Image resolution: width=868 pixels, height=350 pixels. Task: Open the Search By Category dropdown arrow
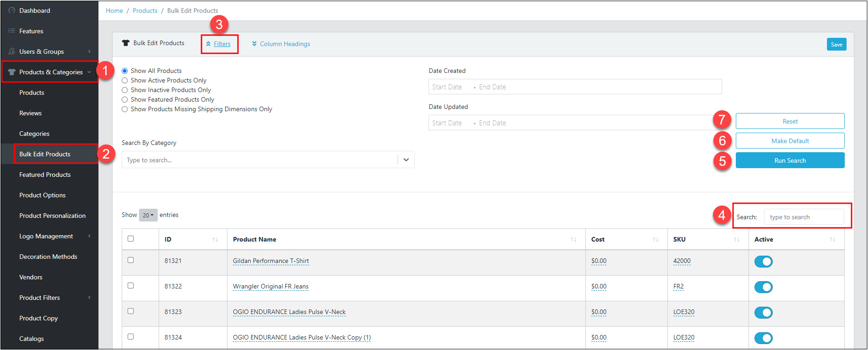406,160
